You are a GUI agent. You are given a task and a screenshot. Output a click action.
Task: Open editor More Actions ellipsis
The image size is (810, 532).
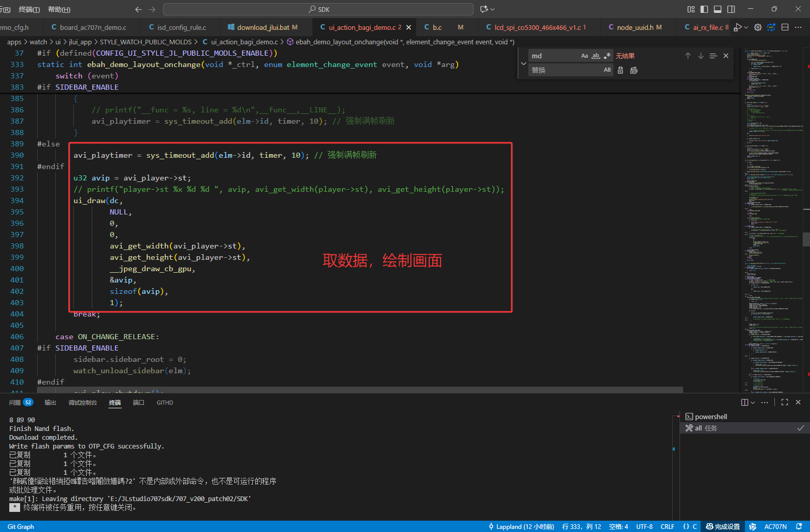798,27
